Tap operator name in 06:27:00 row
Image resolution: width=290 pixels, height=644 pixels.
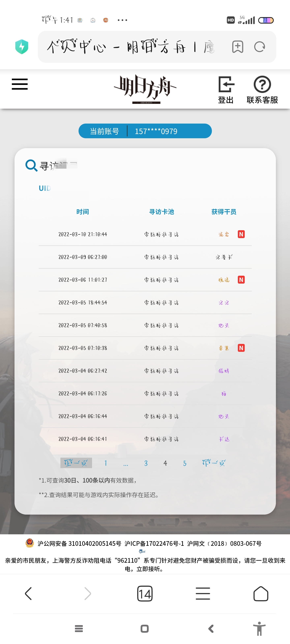(x=224, y=257)
